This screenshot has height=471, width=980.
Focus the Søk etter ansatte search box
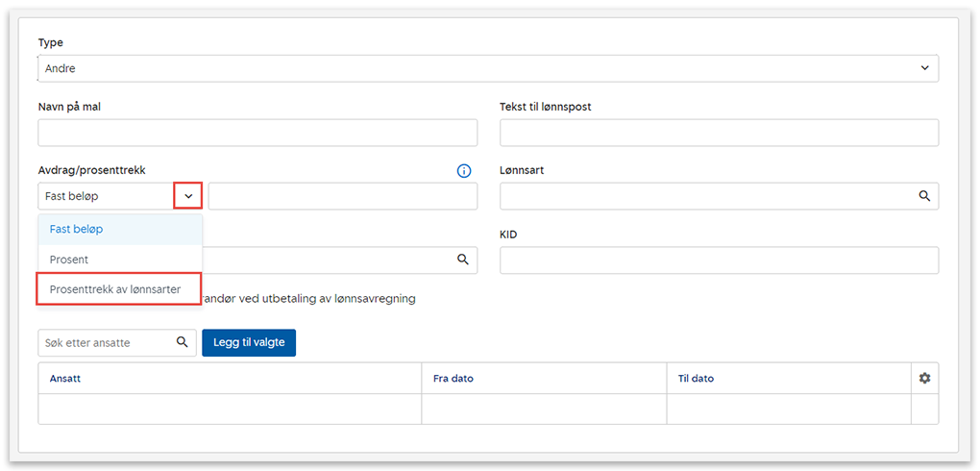coord(104,343)
